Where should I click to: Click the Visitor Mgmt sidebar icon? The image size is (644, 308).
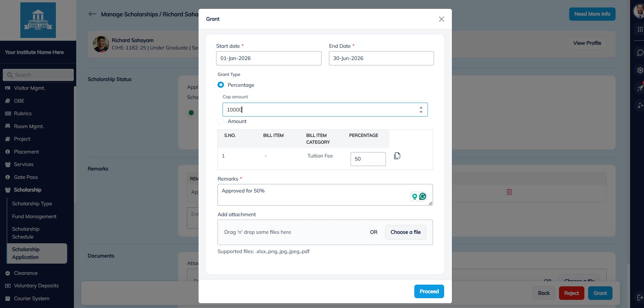7,88
